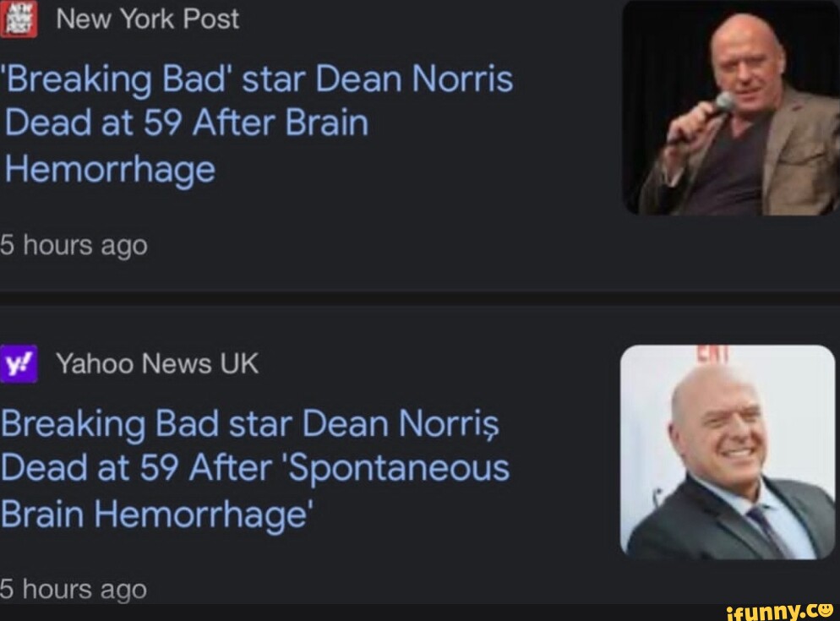Open the 'Spontaneous Brain Hemorrhage' Yahoo headline

tap(254, 467)
